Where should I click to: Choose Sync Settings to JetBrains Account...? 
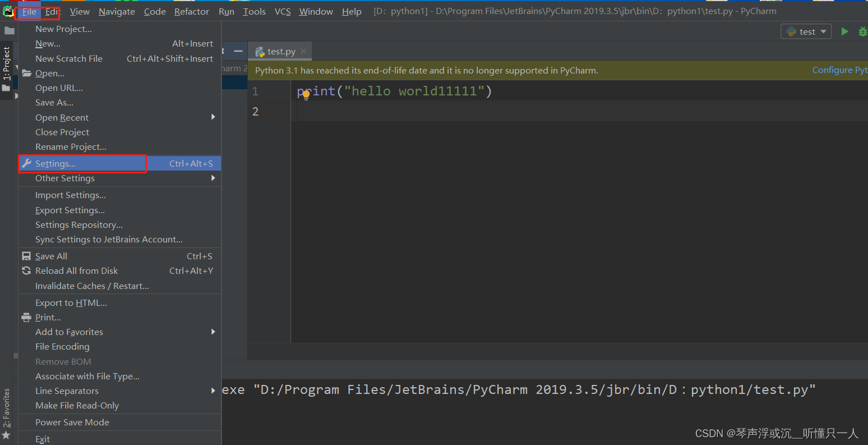click(120, 239)
